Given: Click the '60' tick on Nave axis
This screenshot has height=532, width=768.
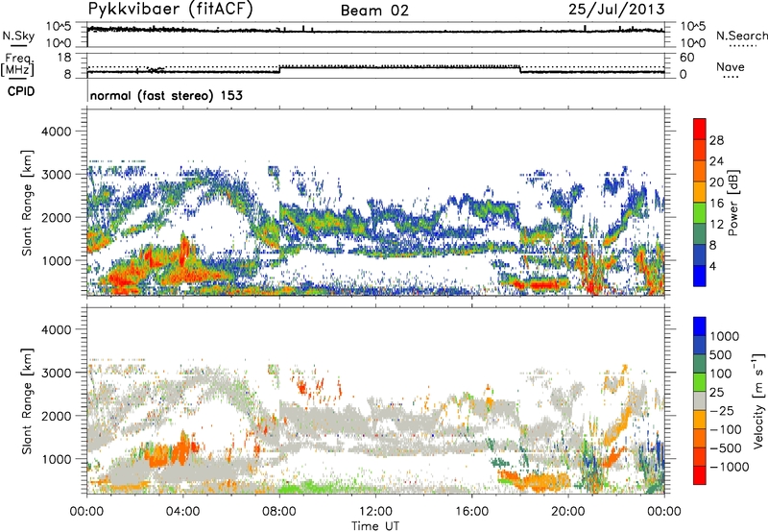Looking at the screenshot, I should click(x=686, y=58).
